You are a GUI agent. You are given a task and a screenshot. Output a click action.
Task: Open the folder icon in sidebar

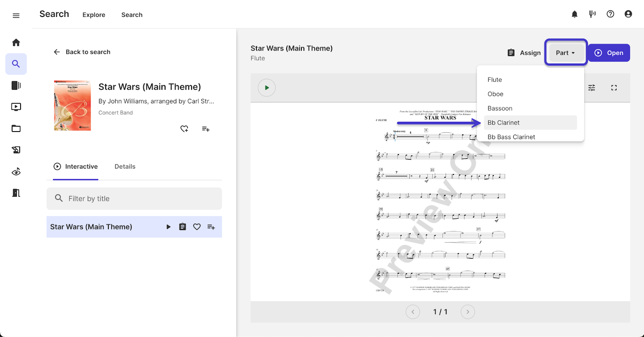(16, 129)
